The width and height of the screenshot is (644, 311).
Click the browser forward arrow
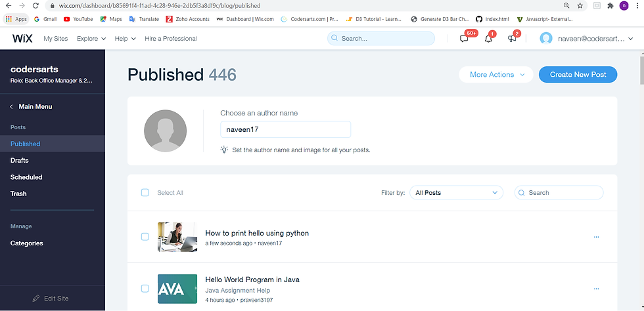click(x=22, y=6)
